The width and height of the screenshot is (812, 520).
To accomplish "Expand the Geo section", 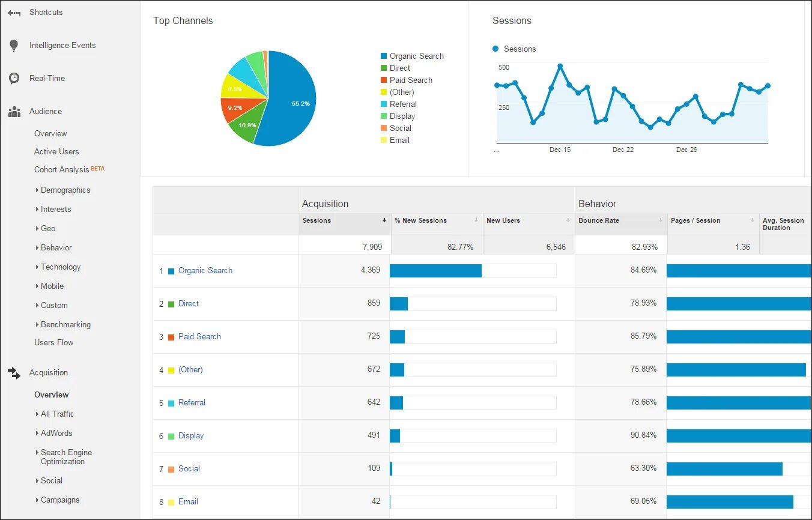I will point(48,228).
